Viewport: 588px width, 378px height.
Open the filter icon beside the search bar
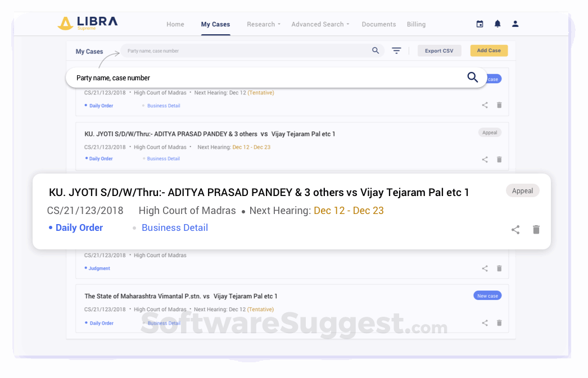tap(396, 50)
